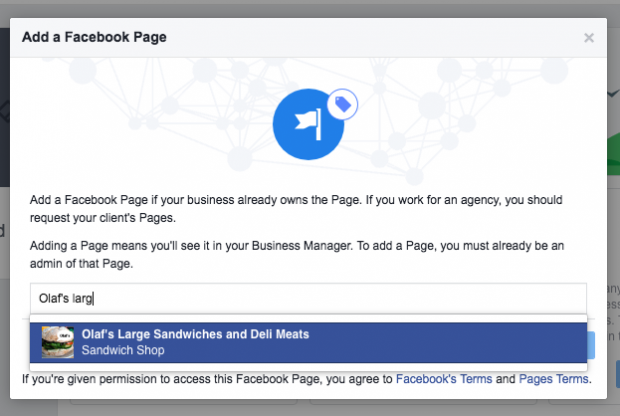
Task: Click the blue flag Page icon
Action: pos(308,124)
